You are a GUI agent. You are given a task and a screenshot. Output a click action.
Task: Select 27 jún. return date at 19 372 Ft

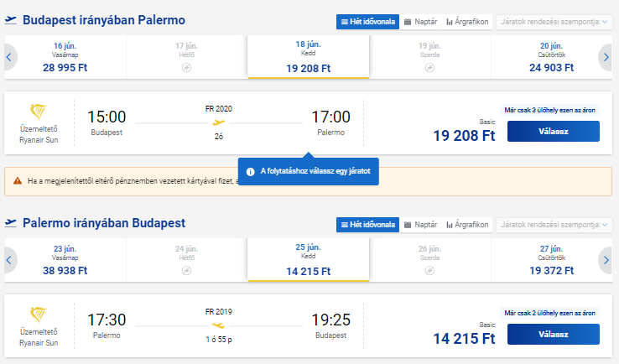pyautogui.click(x=551, y=260)
